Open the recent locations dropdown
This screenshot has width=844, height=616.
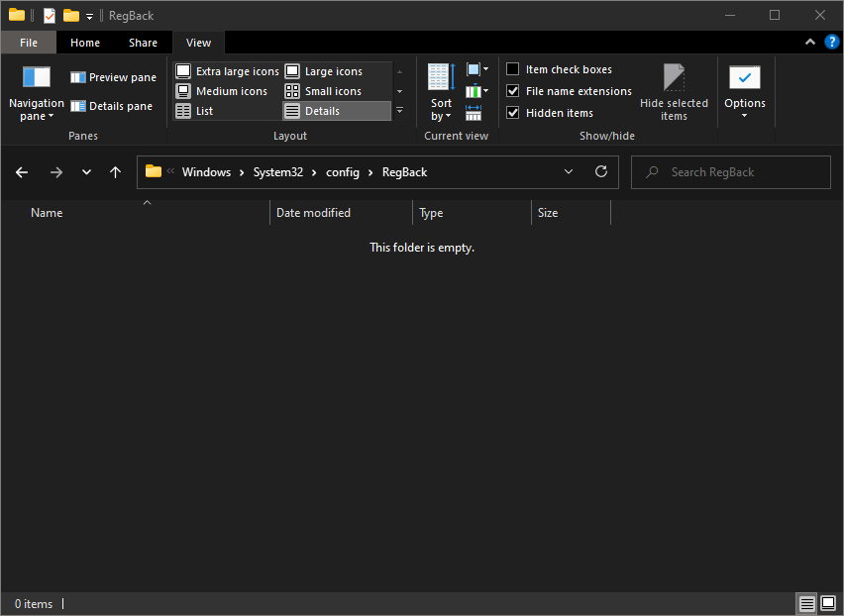[x=86, y=172]
